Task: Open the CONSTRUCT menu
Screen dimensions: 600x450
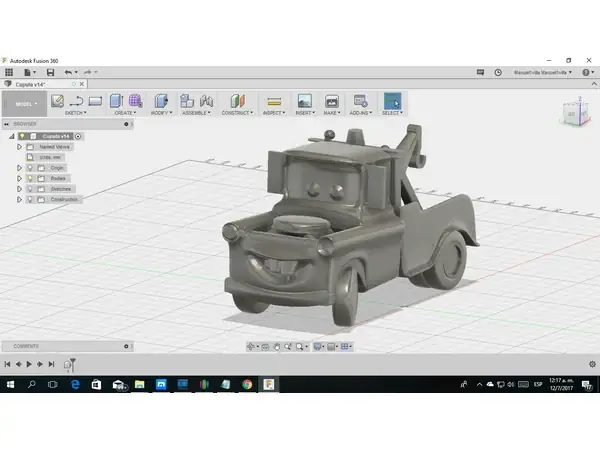Action: pyautogui.click(x=237, y=113)
